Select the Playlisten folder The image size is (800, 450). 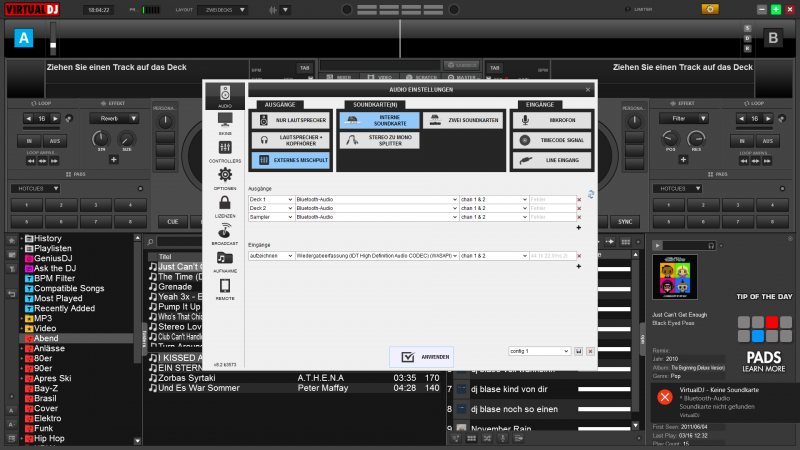pos(53,248)
